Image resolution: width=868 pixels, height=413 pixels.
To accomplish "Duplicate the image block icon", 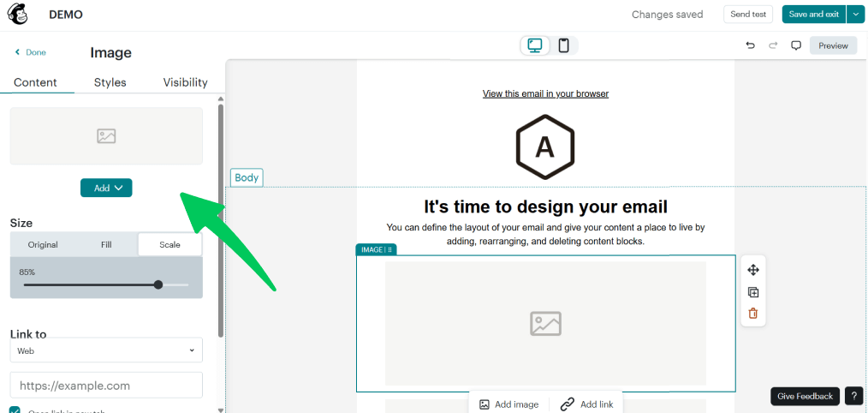I will pos(752,292).
